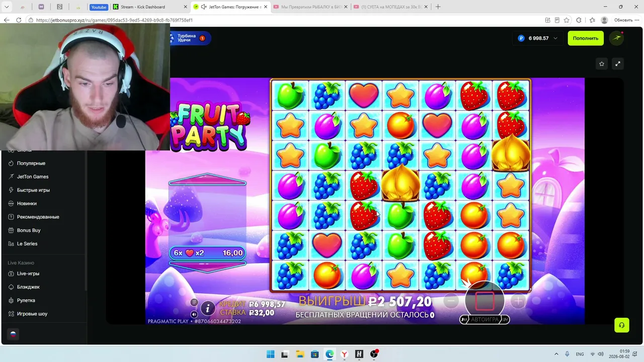Open Microsoft Edge from the taskbar

click(329, 354)
